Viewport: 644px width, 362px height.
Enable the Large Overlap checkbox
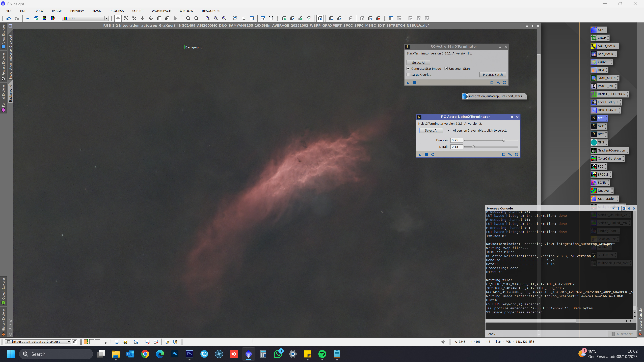(x=408, y=75)
